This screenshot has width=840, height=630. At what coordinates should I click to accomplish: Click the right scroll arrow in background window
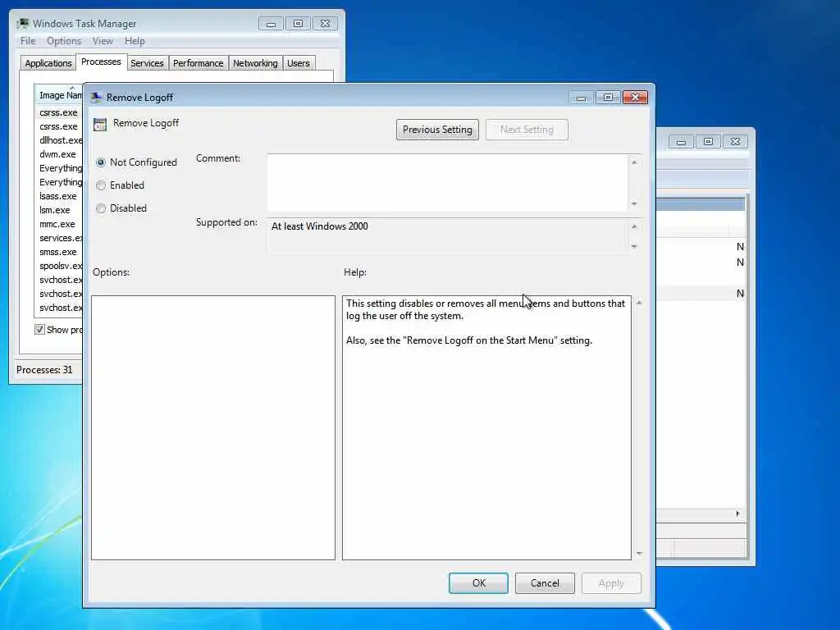(737, 514)
